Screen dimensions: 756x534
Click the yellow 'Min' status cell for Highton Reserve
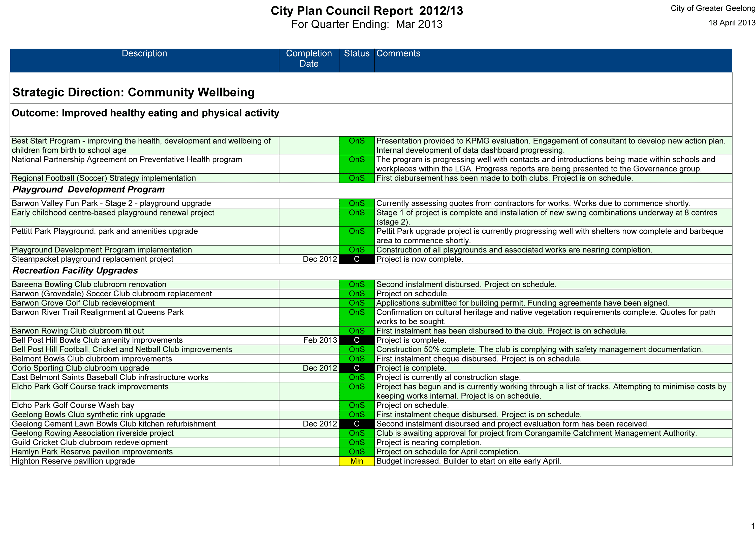click(x=357, y=461)
